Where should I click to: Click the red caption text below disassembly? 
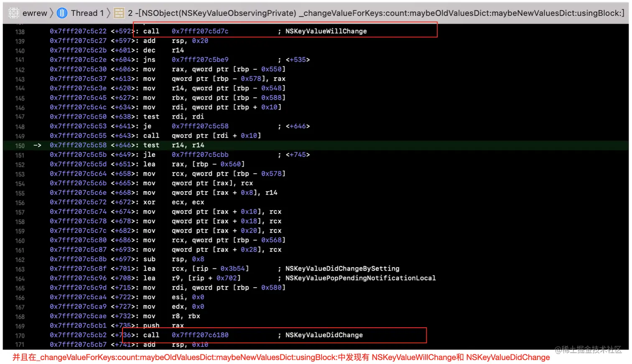(281, 357)
